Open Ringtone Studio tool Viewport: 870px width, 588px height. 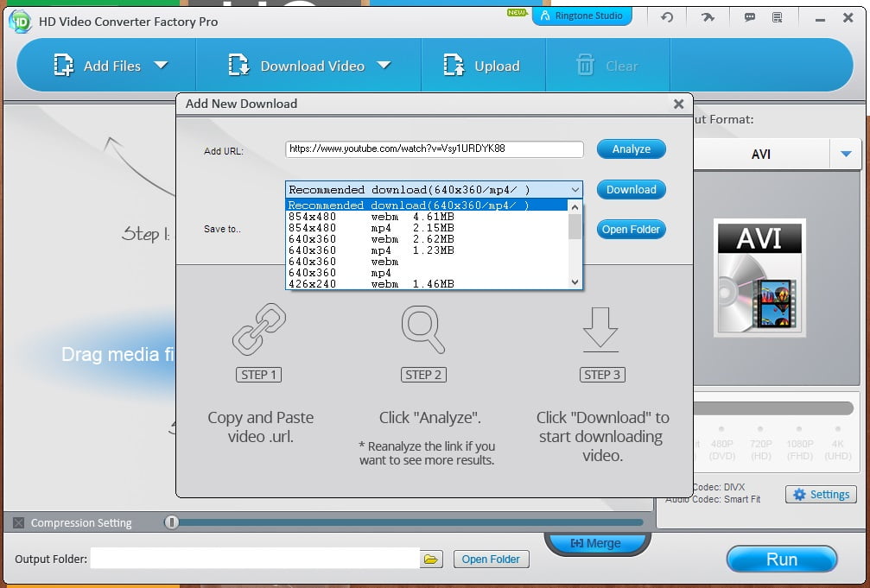coord(582,16)
